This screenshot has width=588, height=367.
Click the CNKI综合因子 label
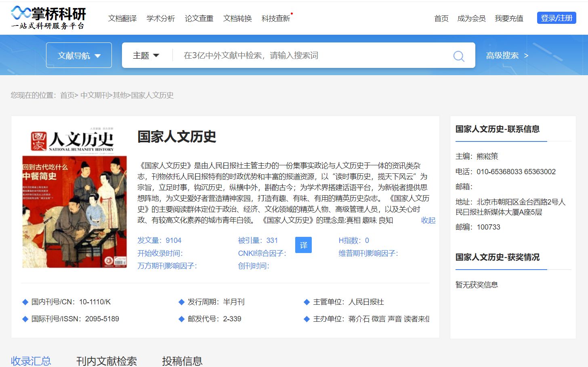coord(262,253)
